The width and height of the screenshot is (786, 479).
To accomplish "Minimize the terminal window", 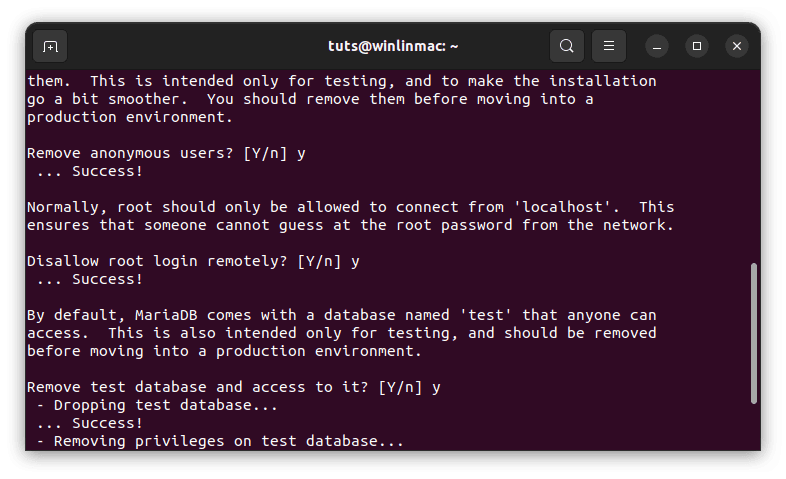I will click(657, 46).
